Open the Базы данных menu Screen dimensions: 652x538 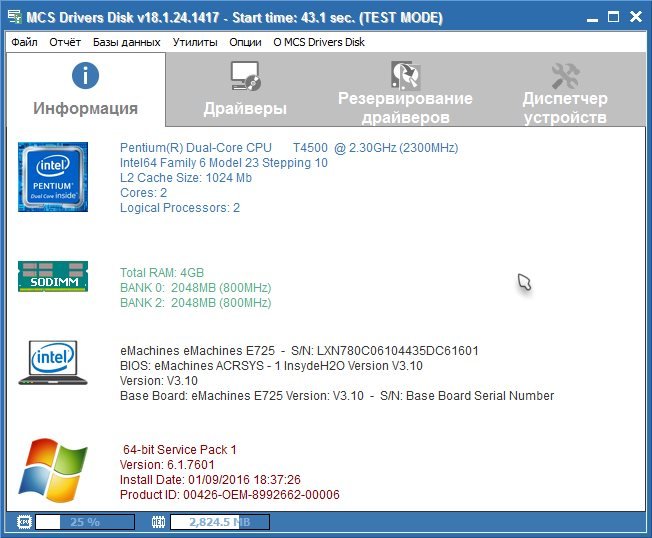click(x=126, y=42)
